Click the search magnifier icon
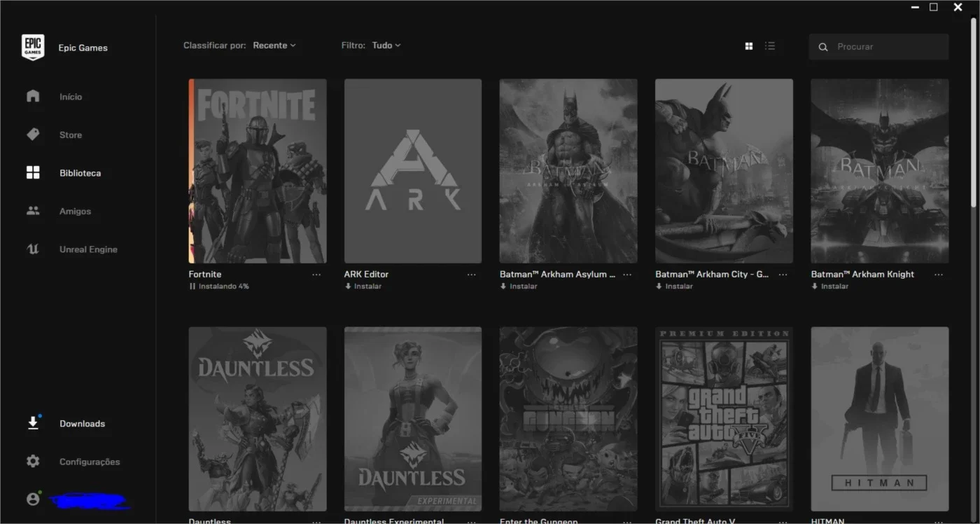 click(x=823, y=47)
